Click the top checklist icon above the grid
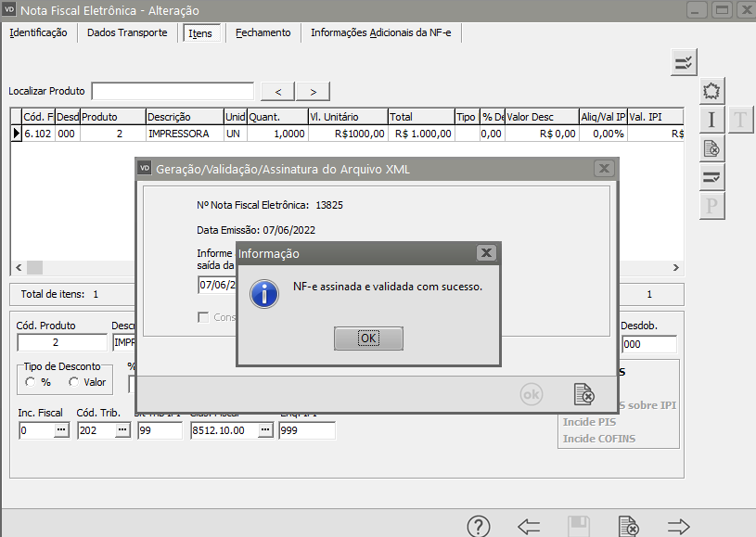The image size is (756, 537). click(x=684, y=62)
